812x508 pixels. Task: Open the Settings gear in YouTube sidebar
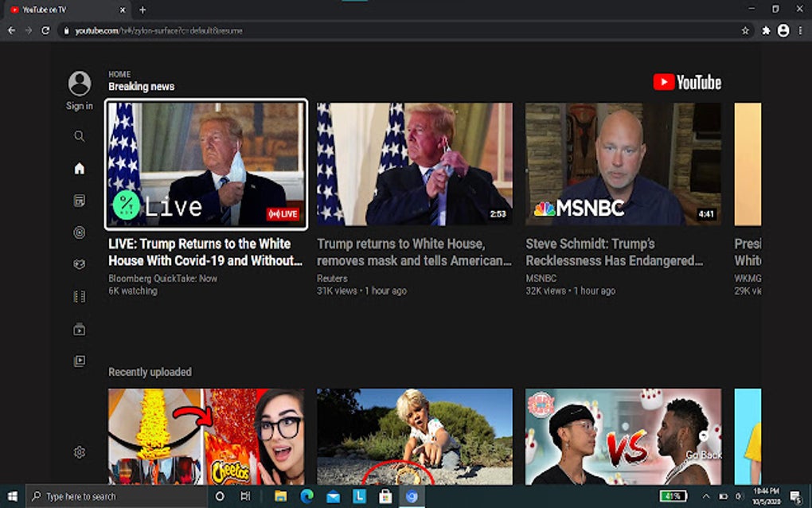pos(80,452)
